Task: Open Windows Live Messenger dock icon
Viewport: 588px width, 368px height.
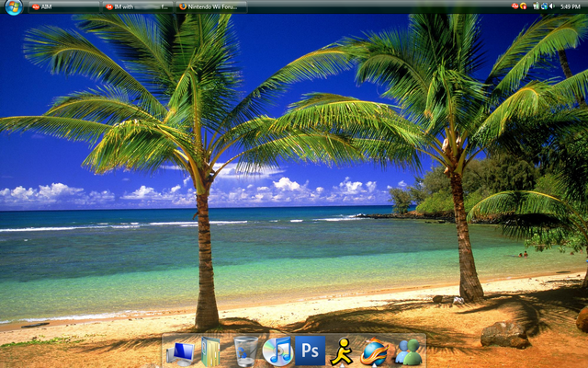Action: click(408, 352)
